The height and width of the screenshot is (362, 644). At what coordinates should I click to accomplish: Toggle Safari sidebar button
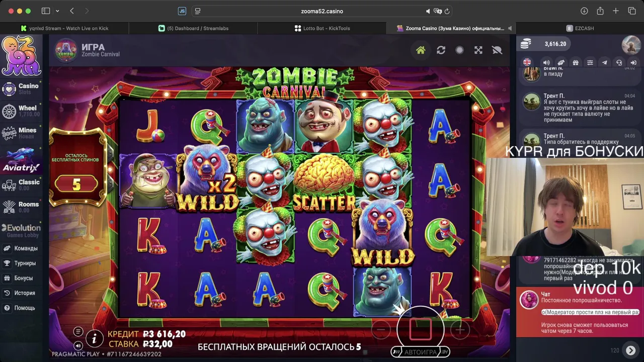46,11
